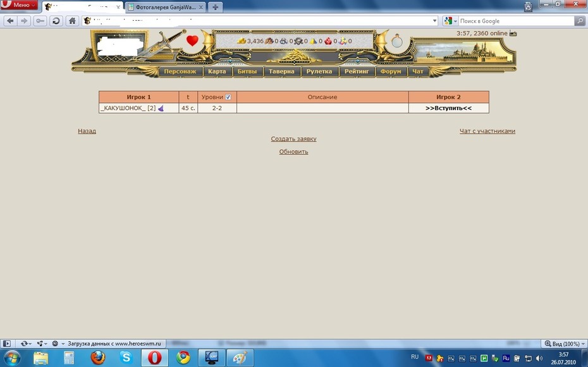The height and width of the screenshot is (367, 588).
Task: Click the red heart health icon
Action: [x=192, y=40]
